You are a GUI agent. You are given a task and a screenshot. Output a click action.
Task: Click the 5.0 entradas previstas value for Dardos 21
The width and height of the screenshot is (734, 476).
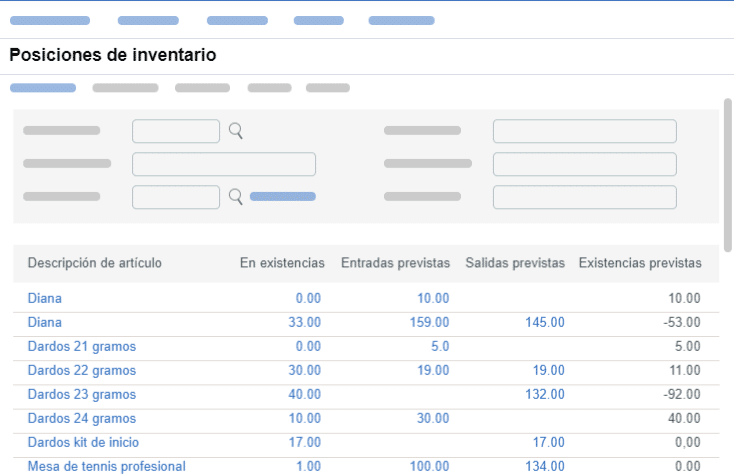440,346
